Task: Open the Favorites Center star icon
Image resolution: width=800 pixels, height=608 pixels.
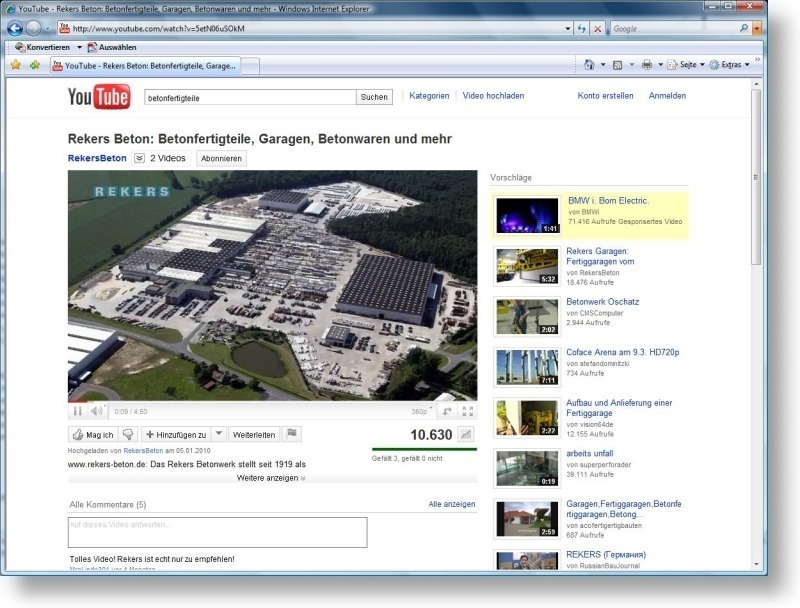Action: point(16,65)
